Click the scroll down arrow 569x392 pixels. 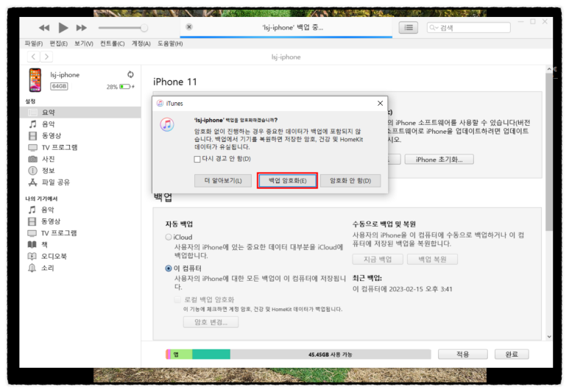point(549,337)
